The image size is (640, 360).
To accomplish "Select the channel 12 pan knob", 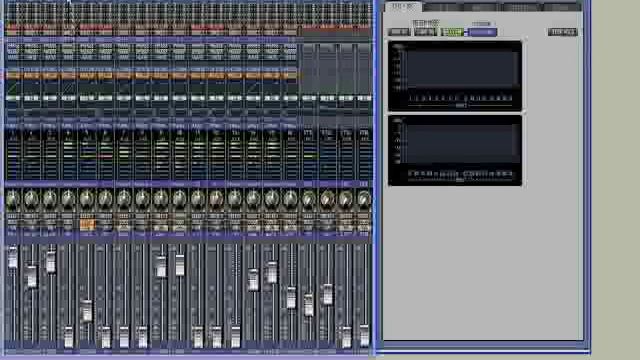I will point(216,199).
